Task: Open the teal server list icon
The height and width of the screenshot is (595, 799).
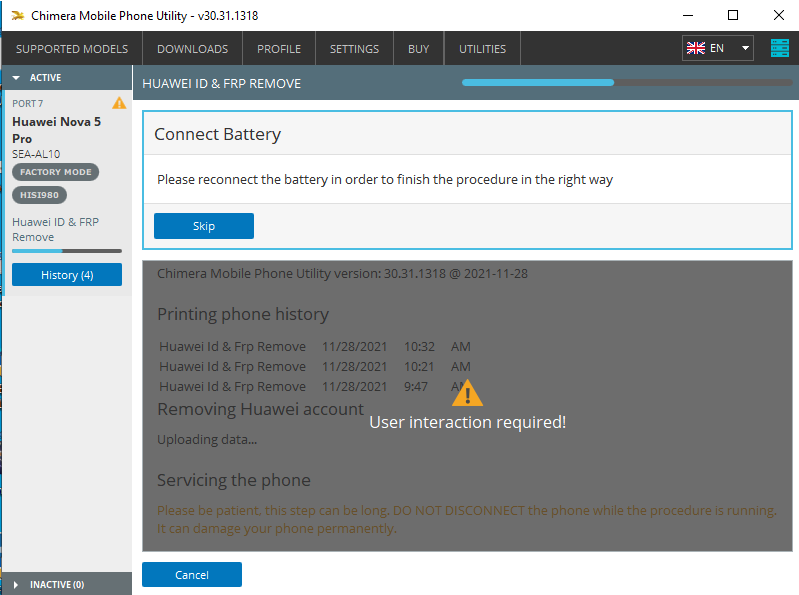Action: [779, 48]
